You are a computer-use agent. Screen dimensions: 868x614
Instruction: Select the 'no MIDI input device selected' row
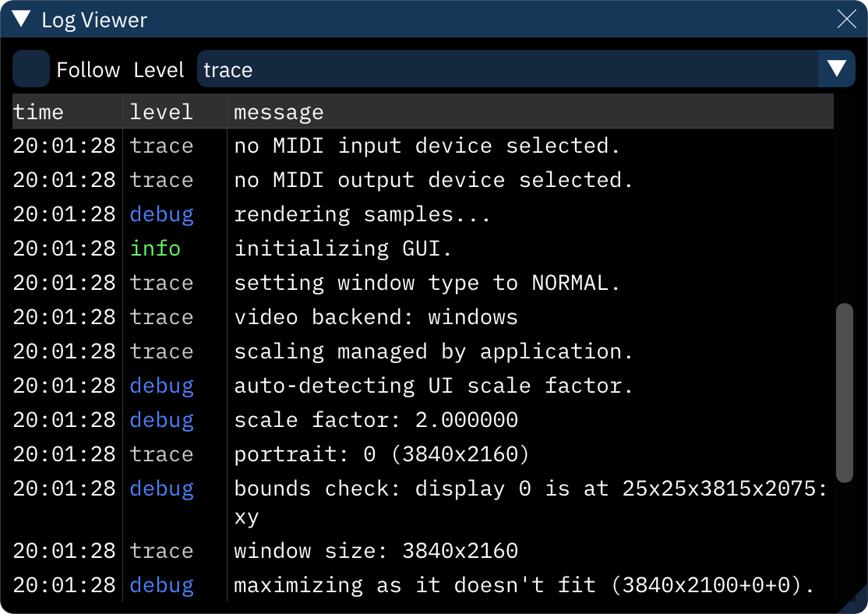click(x=426, y=145)
